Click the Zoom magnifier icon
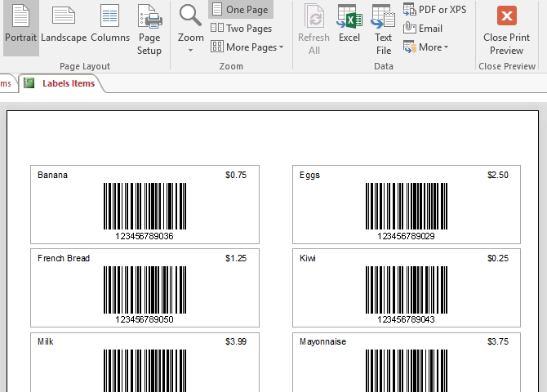Viewport: 547px width, 392px height. tap(190, 16)
